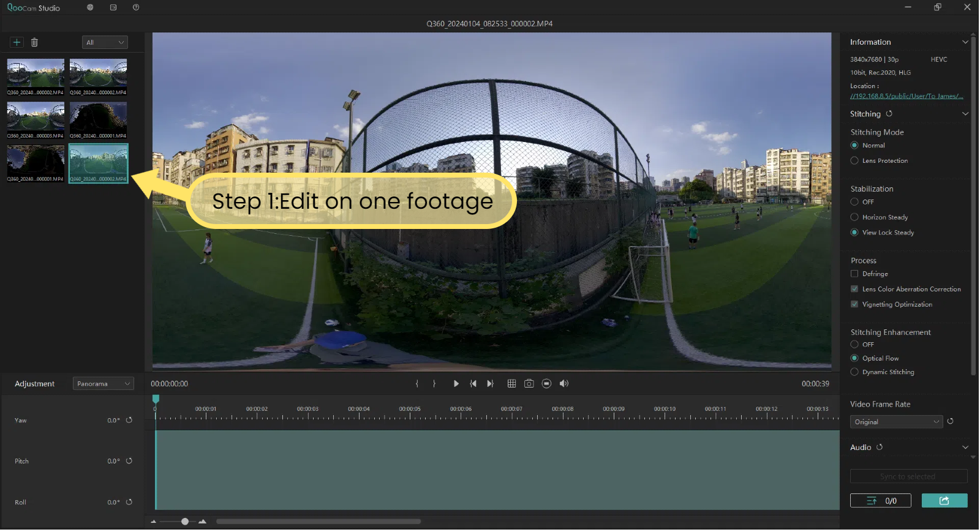
Task: Open the Panorama adjustment dropdown
Action: [x=103, y=384]
